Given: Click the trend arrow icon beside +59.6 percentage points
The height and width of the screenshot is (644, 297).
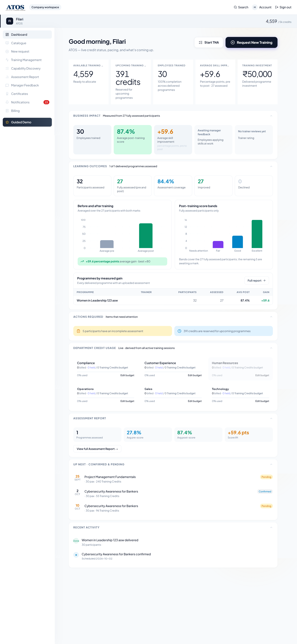Looking at the screenshot, I should pyautogui.click(x=82, y=261).
